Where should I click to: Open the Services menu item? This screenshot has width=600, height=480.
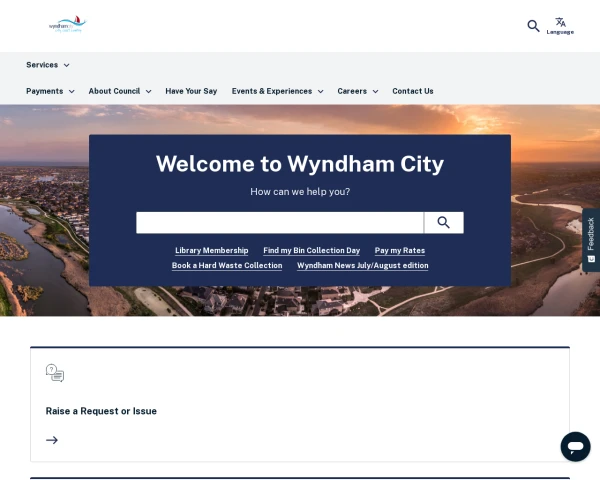42,65
